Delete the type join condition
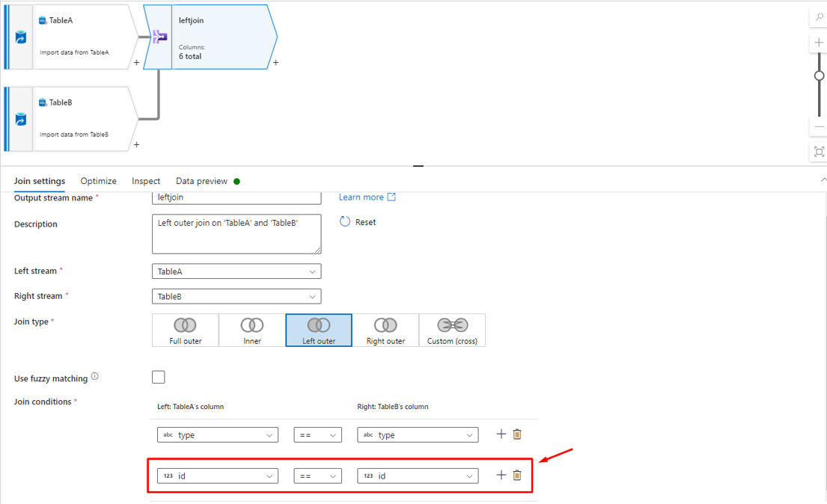827x504 pixels. [x=517, y=434]
